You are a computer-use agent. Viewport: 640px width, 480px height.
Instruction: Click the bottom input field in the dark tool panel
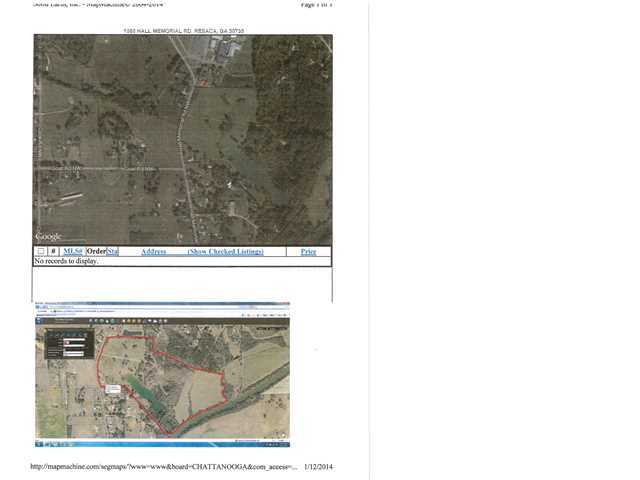pos(73,354)
